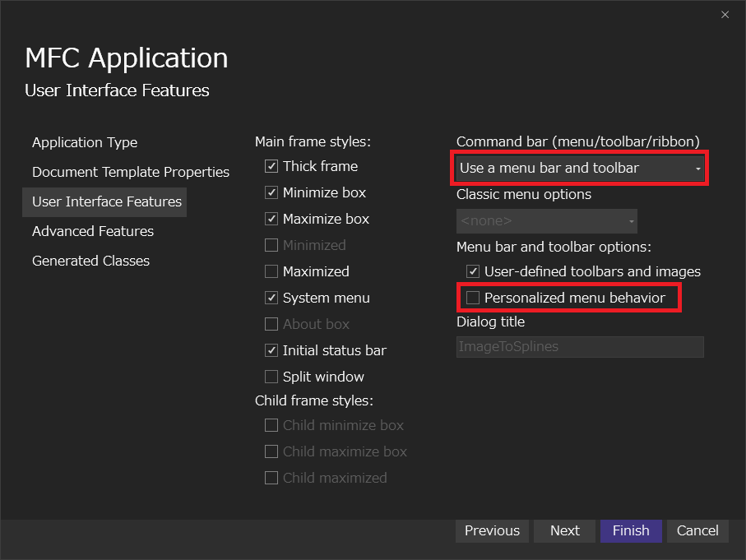
Task: Uncheck the Maximize box style
Action: point(271,219)
